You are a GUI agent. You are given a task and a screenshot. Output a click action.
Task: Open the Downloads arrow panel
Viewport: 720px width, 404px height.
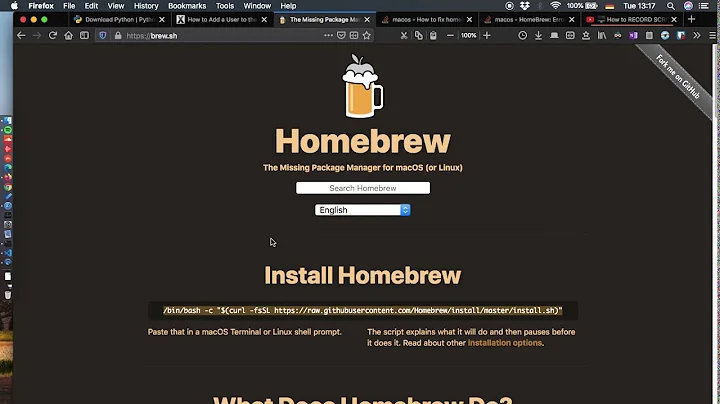pyautogui.click(x=538, y=35)
